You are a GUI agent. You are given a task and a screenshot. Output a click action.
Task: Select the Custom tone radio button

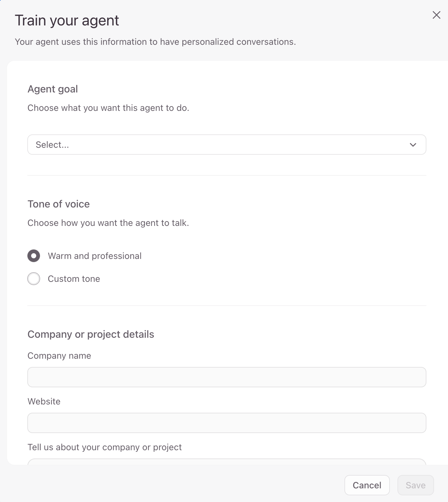pyautogui.click(x=34, y=279)
